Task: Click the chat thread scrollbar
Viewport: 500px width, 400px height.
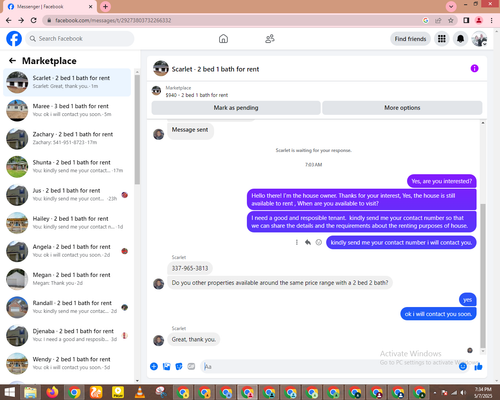Action: click(x=483, y=275)
